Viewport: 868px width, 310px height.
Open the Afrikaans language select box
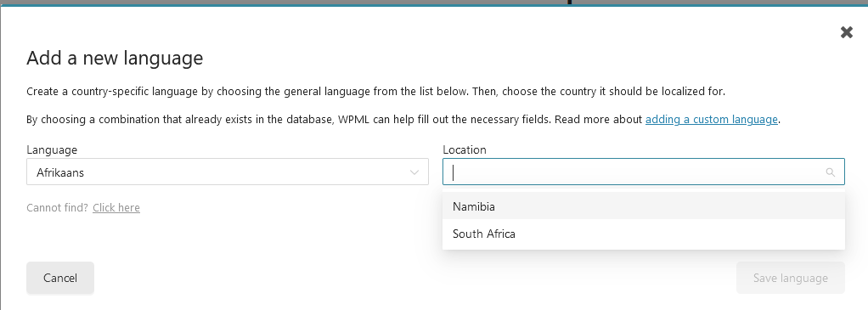pos(228,172)
